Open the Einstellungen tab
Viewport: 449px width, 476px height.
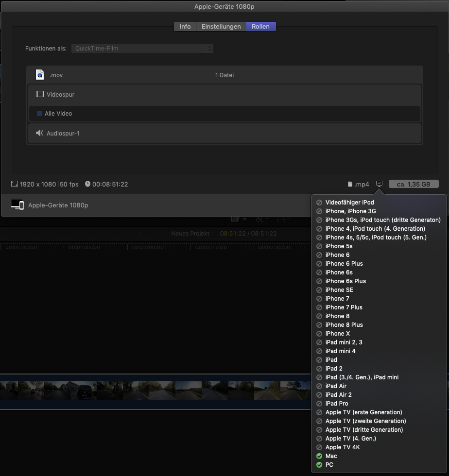(221, 27)
